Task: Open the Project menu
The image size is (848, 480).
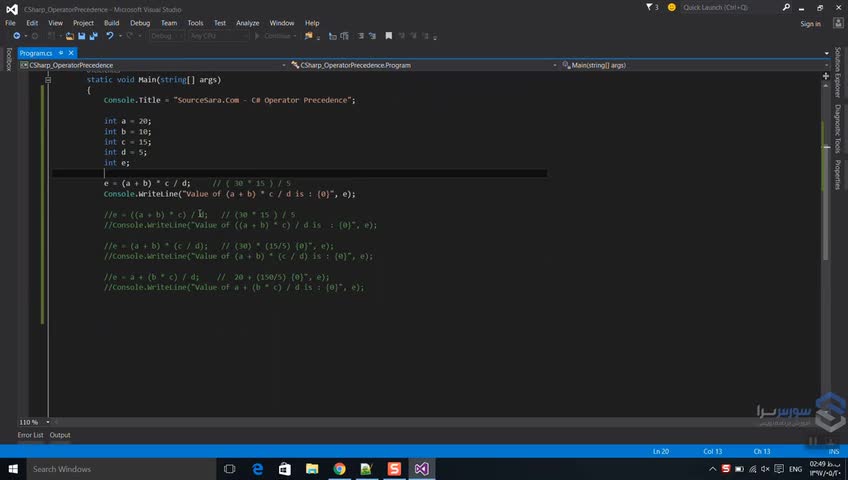Action: point(83,23)
